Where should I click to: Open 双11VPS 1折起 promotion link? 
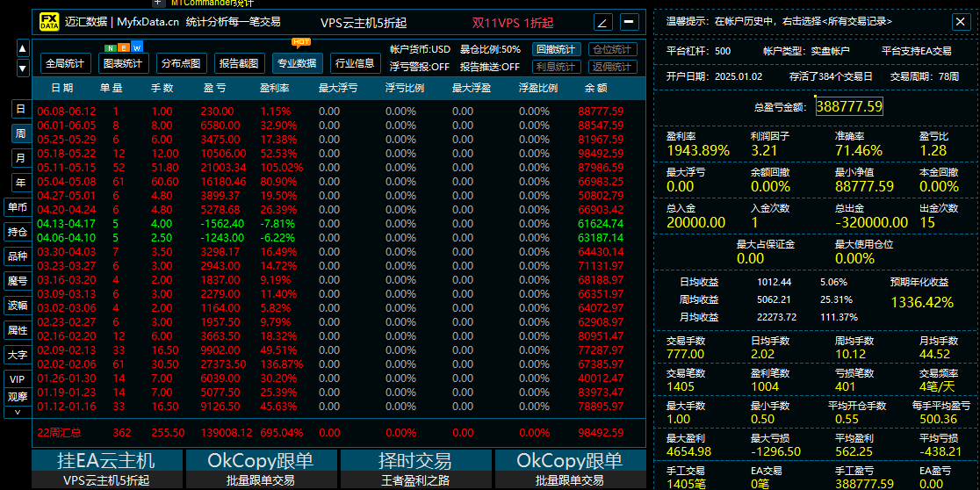click(x=513, y=23)
